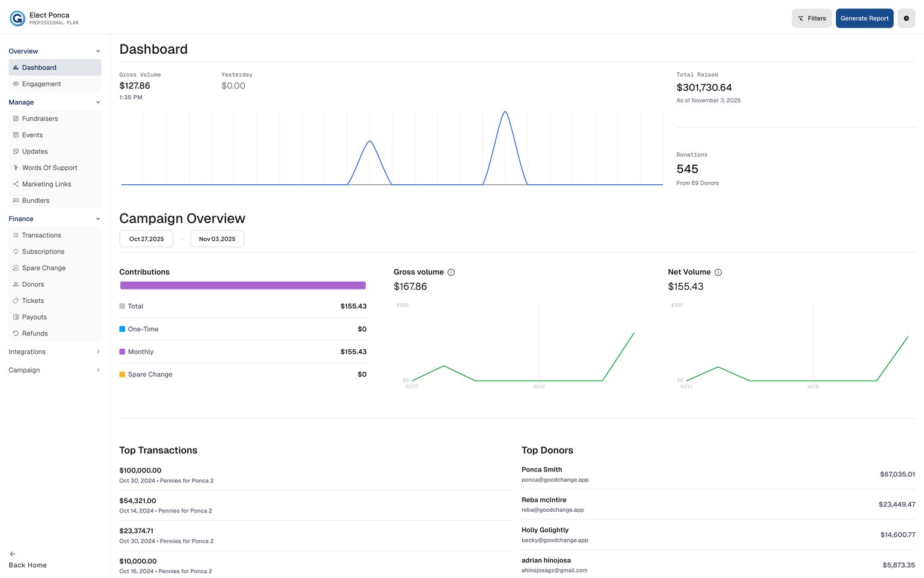
Task: Collapse the Finance section chevron
Action: pyautogui.click(x=98, y=219)
